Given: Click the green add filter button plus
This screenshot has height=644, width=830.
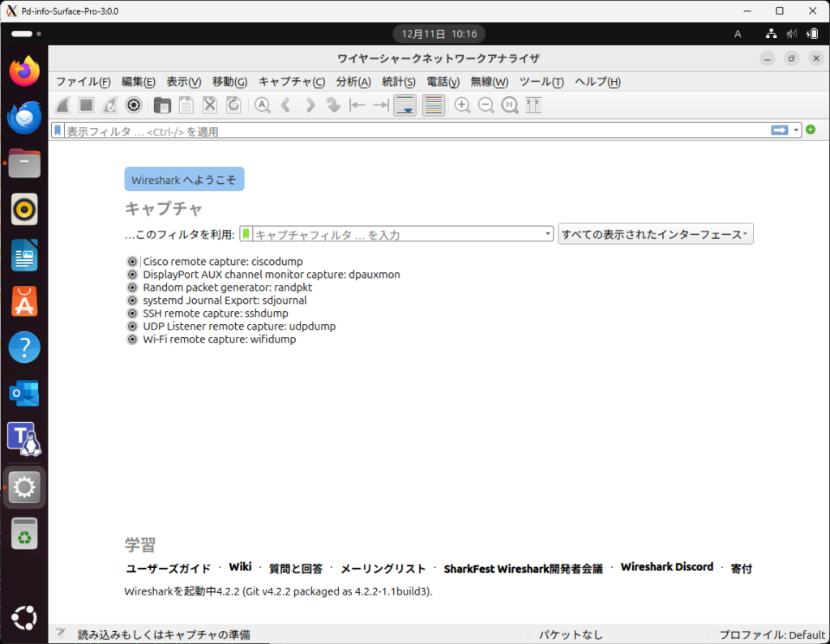Looking at the screenshot, I should coord(810,130).
